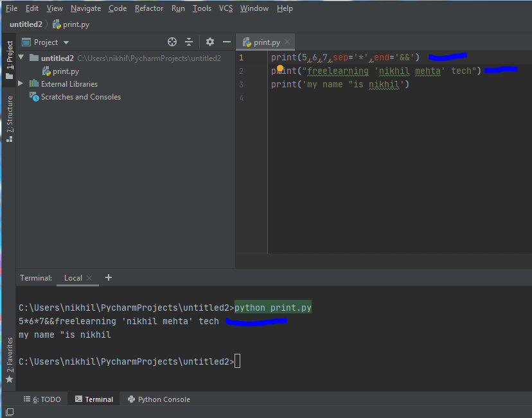Viewport: 532px width, 418px height.
Task: Click terminal output 'my name "is nikhil'
Action: point(65,335)
